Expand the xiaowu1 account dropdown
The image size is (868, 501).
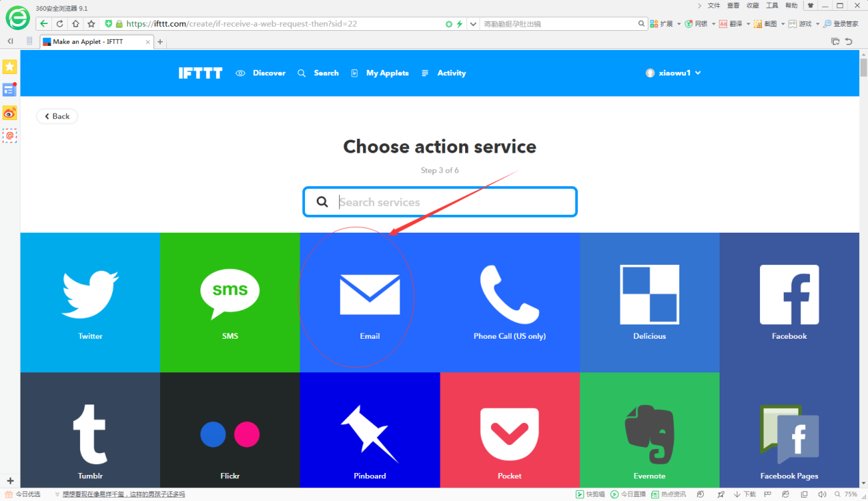click(674, 73)
